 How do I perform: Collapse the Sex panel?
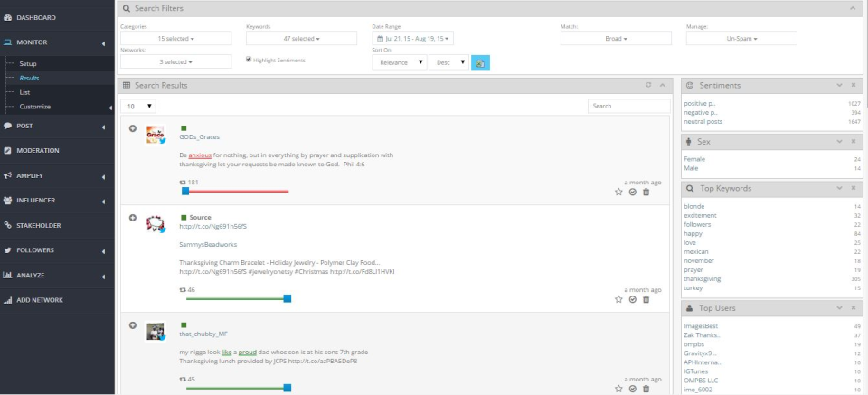tap(839, 142)
